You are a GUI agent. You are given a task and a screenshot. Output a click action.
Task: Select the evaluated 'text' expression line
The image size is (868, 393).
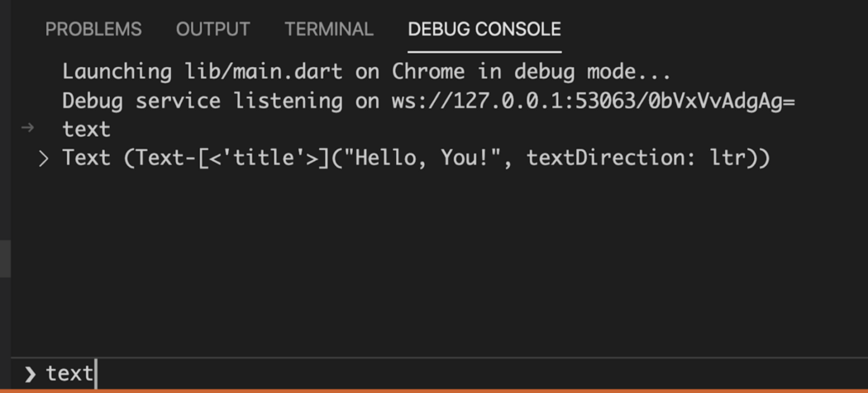(86, 130)
